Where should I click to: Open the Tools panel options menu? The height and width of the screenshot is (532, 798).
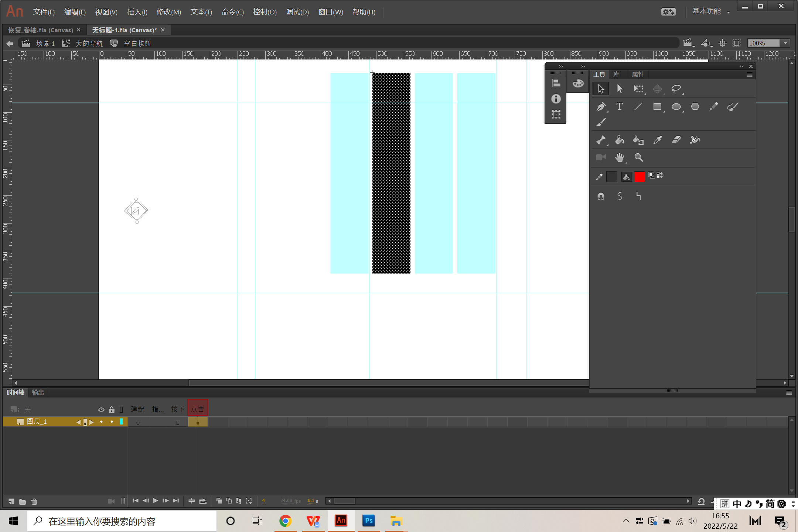(x=749, y=75)
